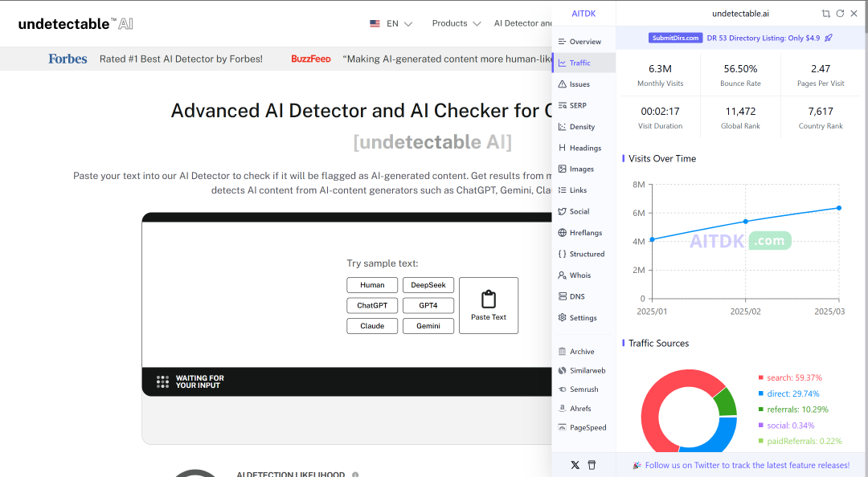Viewport: 868px width, 477px height.
Task: Choose the Gemini sample text
Action: pos(428,326)
